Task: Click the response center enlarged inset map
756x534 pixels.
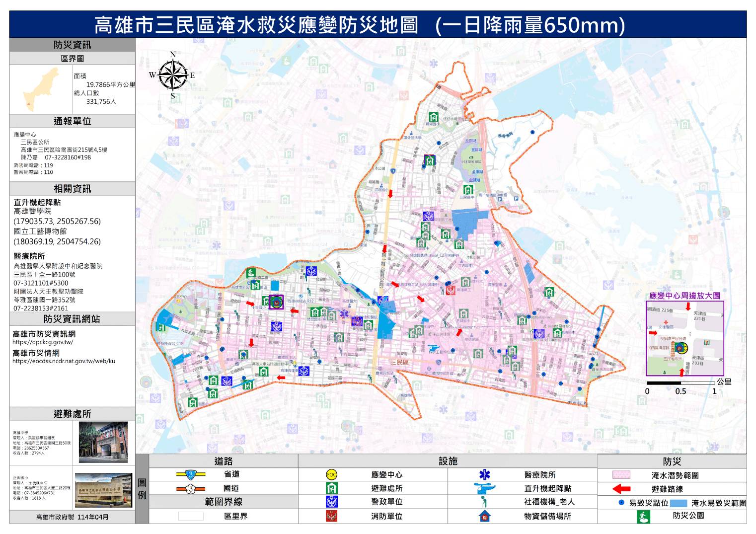Action: pos(684,338)
